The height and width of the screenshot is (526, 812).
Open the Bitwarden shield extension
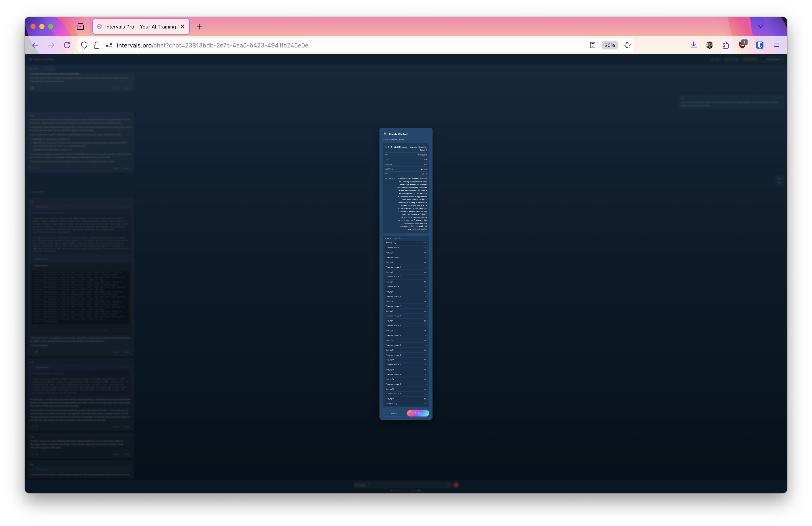click(759, 45)
